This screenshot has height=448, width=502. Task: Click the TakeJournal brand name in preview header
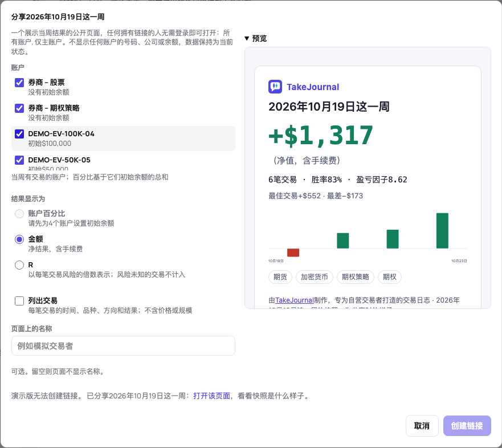[x=313, y=87]
